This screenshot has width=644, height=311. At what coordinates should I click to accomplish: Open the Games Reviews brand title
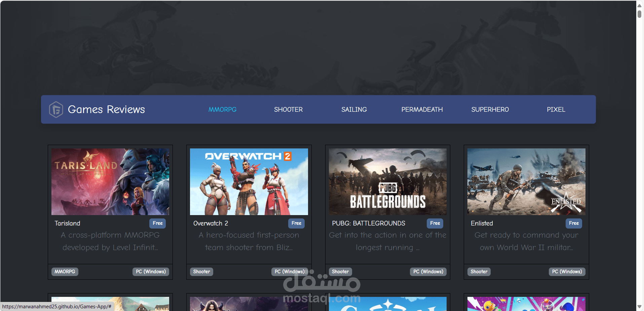click(x=106, y=109)
